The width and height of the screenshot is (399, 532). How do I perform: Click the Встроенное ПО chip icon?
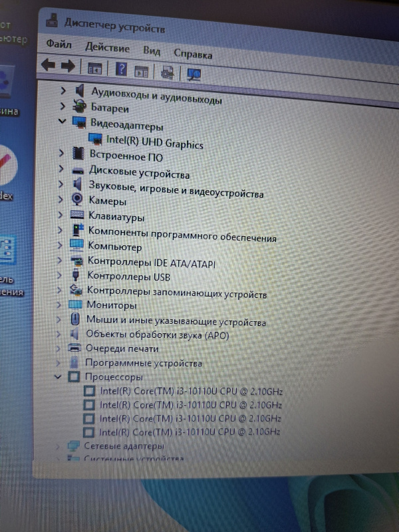click(x=78, y=154)
